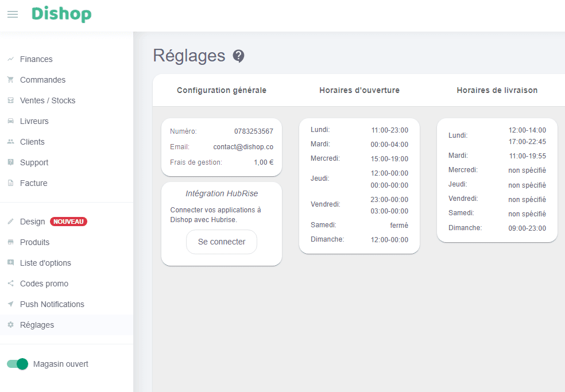Click Lundi opening hours 11:00-23:00
The width and height of the screenshot is (565, 392).
pyautogui.click(x=389, y=130)
